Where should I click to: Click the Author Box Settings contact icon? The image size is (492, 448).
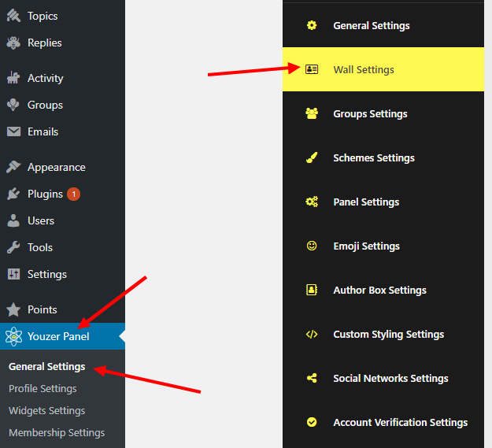312,290
